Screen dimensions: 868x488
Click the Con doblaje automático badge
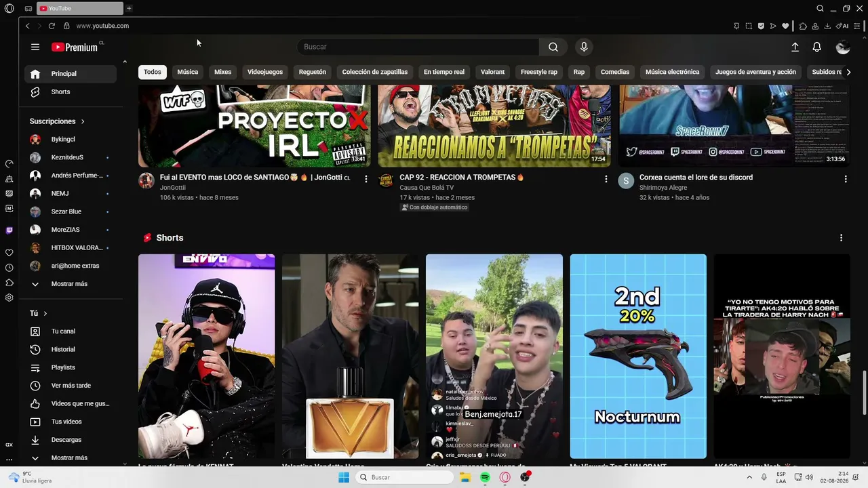point(435,207)
